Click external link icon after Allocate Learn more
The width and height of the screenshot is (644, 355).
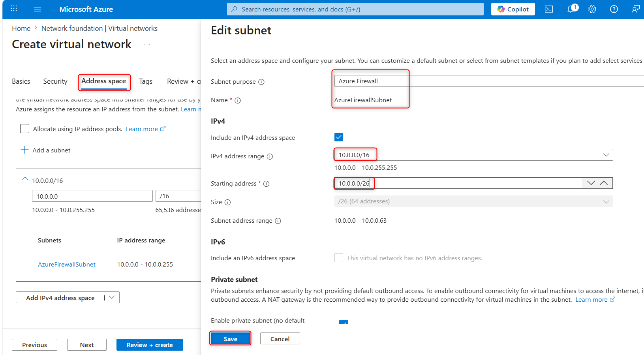click(x=163, y=129)
